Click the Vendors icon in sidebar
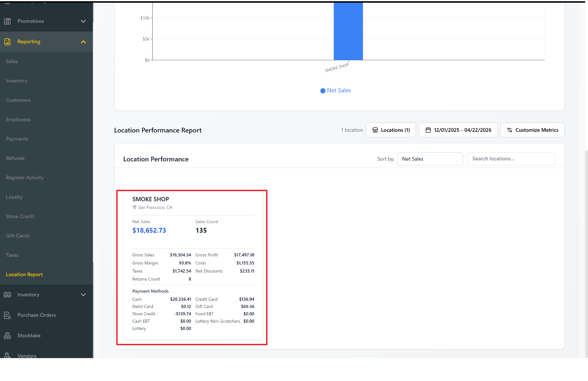 tap(7, 356)
